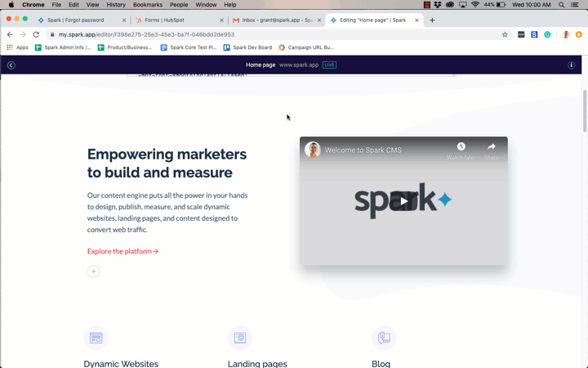This screenshot has height=368, width=588.
Task: Click the battery 44% indicator
Action: pyautogui.click(x=495, y=5)
